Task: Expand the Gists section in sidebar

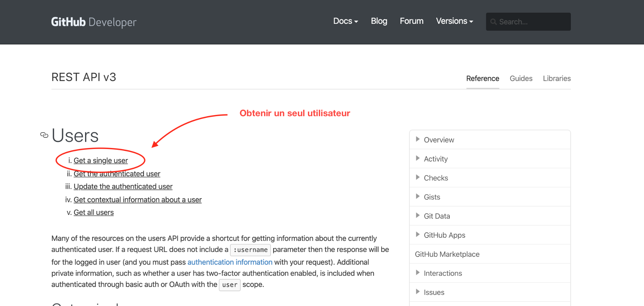Action: pyautogui.click(x=418, y=196)
